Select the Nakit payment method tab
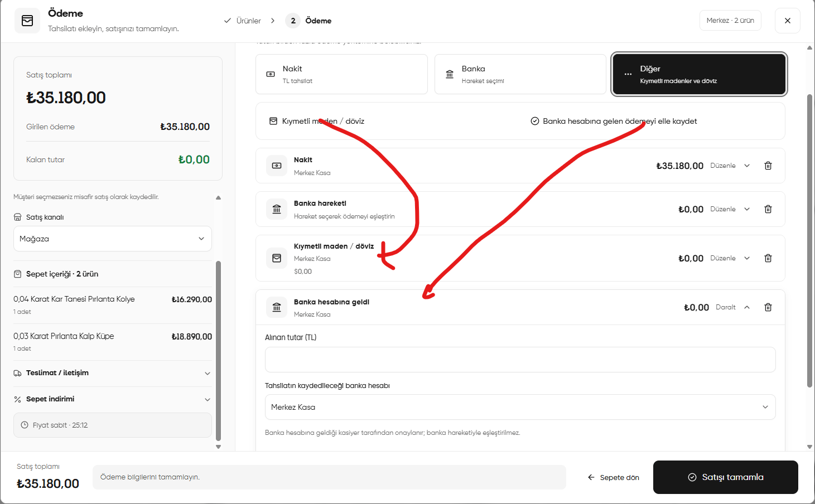This screenshot has height=504, width=815. click(x=341, y=74)
